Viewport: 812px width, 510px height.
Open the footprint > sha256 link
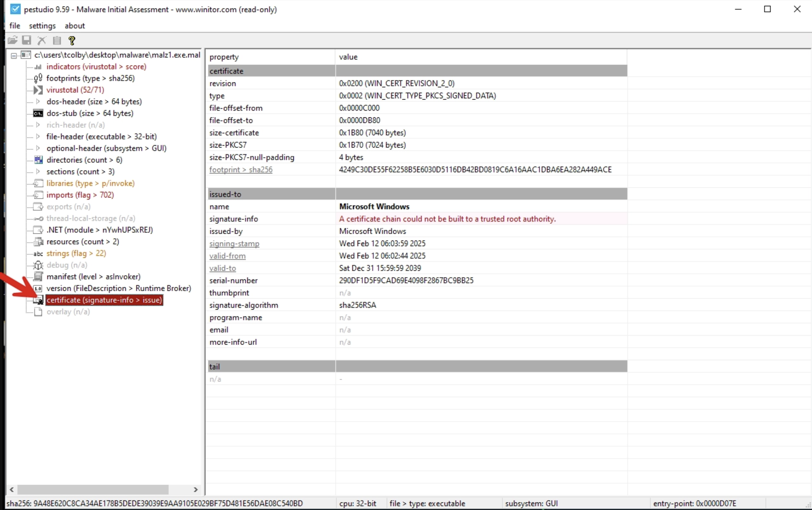coord(241,170)
